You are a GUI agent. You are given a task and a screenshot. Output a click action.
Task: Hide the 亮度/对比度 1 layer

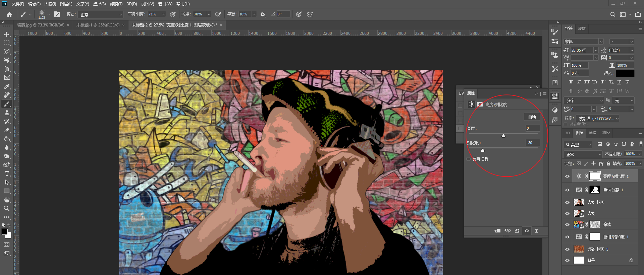568,176
